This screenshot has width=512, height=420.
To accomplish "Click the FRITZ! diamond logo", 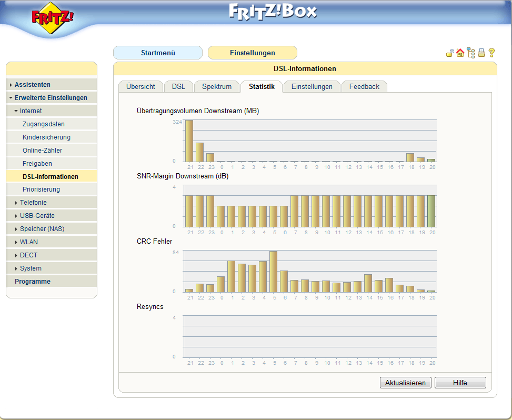I will point(52,18).
